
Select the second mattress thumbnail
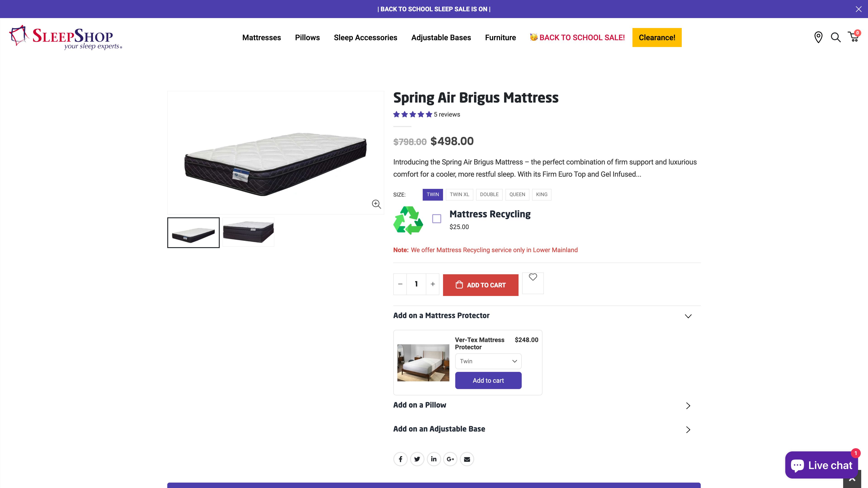(248, 232)
